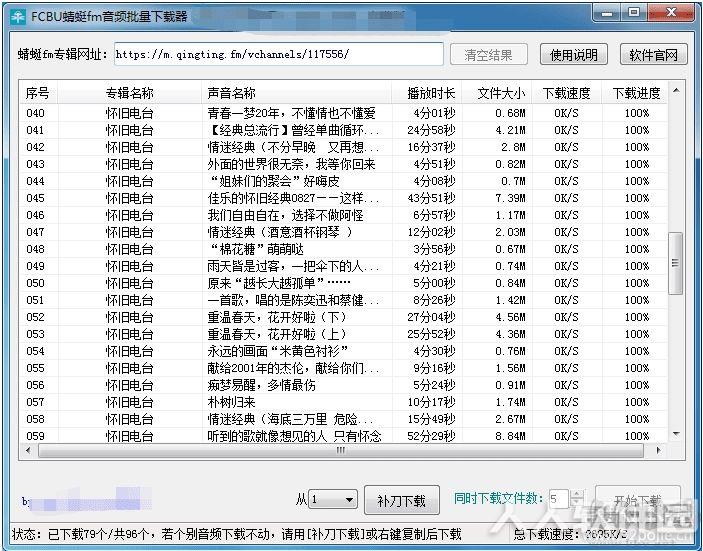Sort by the 声音名称 column header
703x551 pixels.
[296, 93]
